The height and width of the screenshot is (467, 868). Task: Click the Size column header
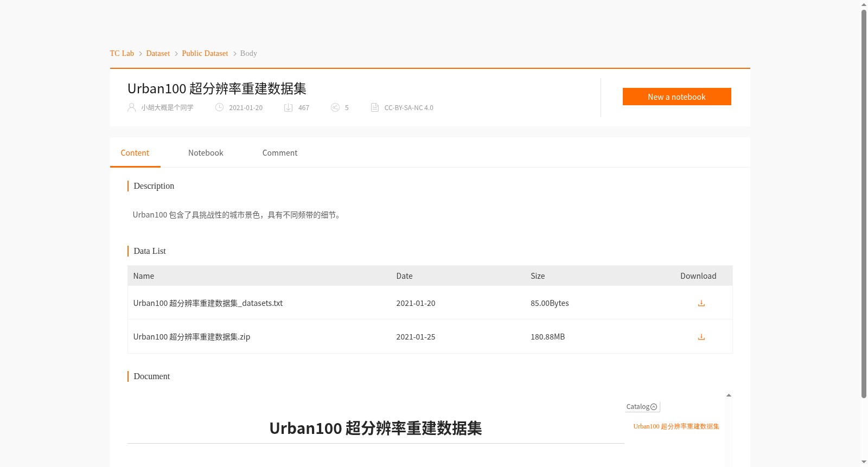pos(538,276)
